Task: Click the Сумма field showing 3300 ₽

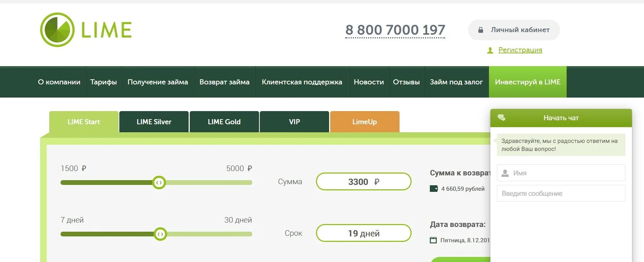Action: [364, 182]
